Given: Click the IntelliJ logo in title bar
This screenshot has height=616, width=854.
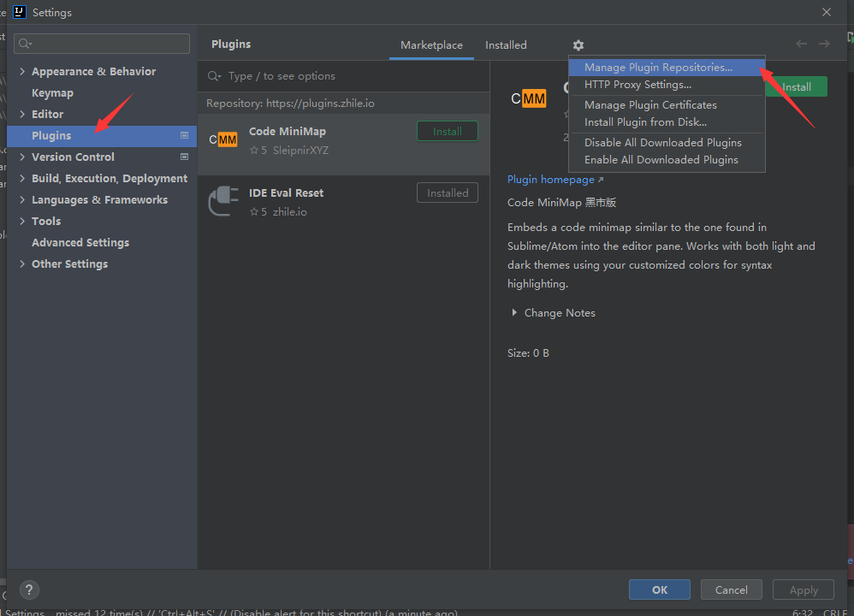Looking at the screenshot, I should click(x=20, y=12).
